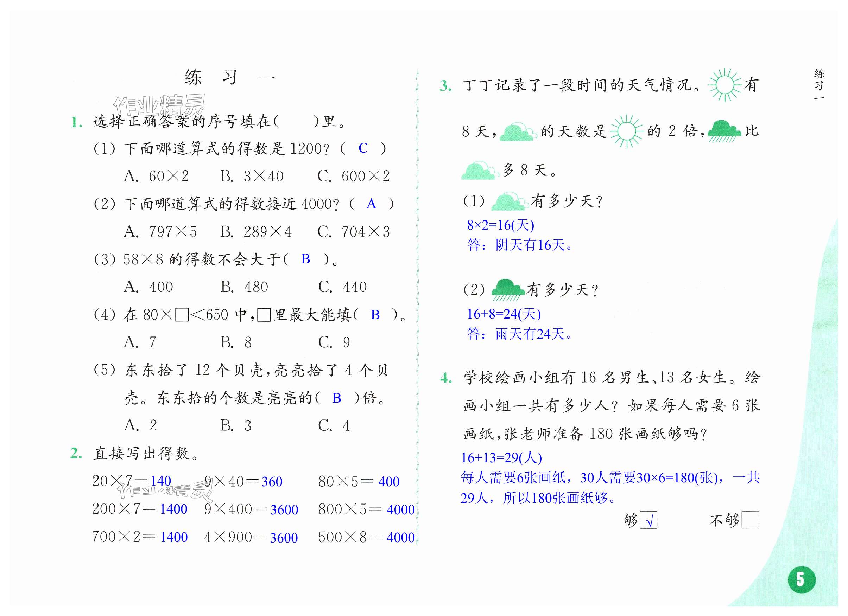Click the answer 400 for 80×5

[x=389, y=482]
